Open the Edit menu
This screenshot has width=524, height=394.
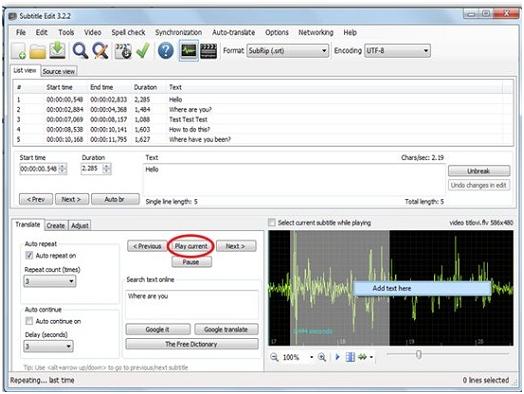(41, 32)
